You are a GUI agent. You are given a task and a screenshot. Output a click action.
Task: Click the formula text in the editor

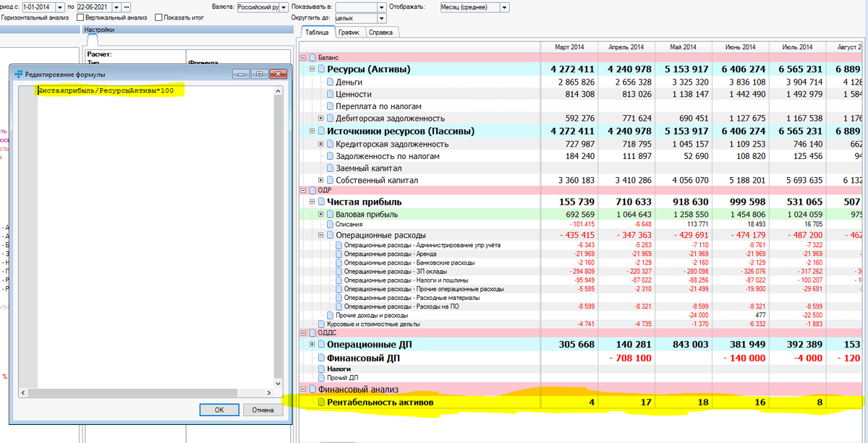[106, 91]
